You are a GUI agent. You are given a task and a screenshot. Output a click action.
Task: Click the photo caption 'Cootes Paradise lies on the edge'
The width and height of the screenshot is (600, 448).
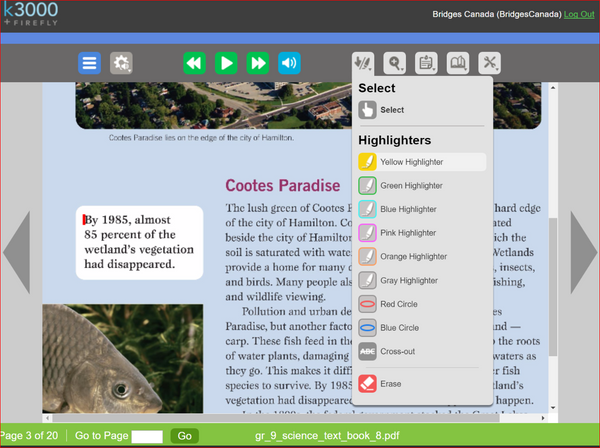pos(201,138)
